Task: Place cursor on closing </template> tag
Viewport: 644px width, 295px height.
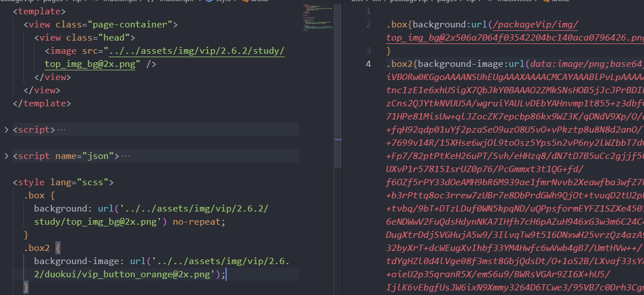Action: point(42,103)
